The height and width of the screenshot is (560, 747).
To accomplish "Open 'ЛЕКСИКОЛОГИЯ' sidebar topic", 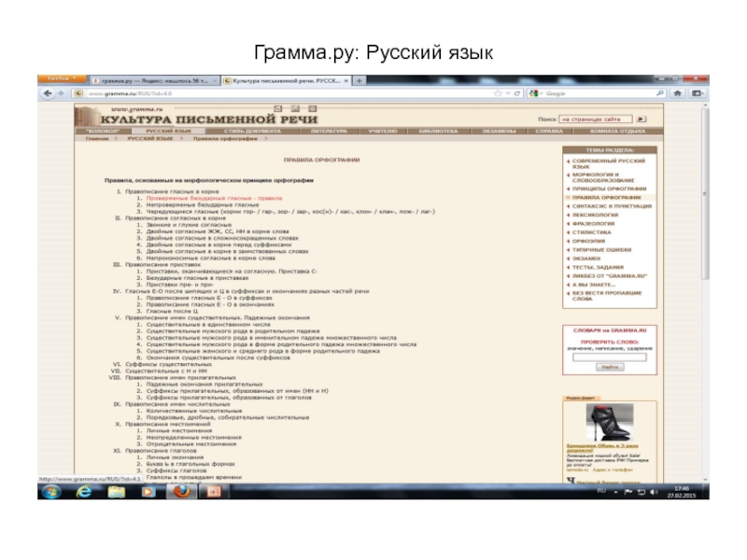I will pos(595,216).
